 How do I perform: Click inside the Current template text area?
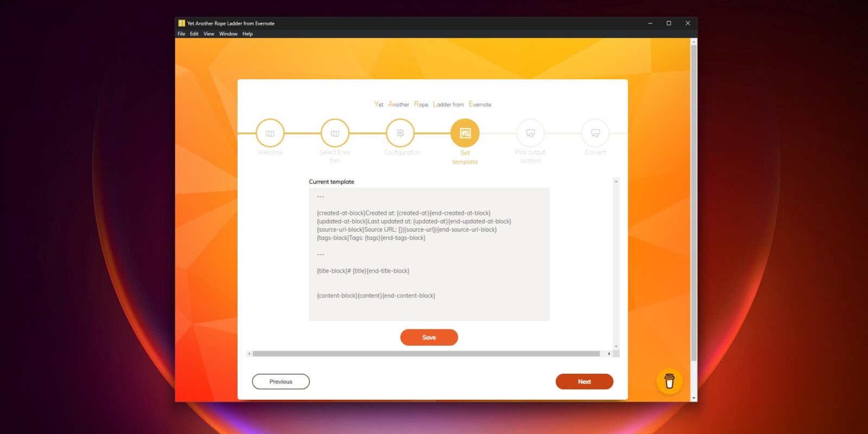point(429,254)
